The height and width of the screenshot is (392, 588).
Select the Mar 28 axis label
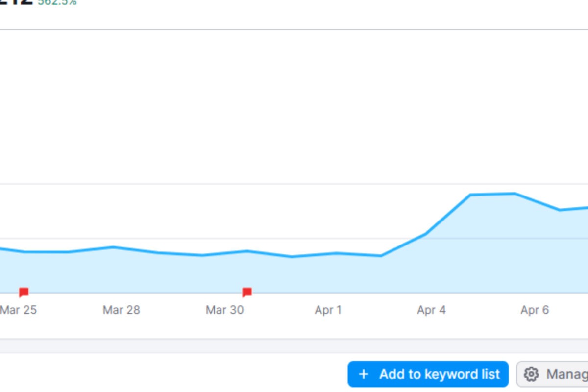click(x=121, y=310)
